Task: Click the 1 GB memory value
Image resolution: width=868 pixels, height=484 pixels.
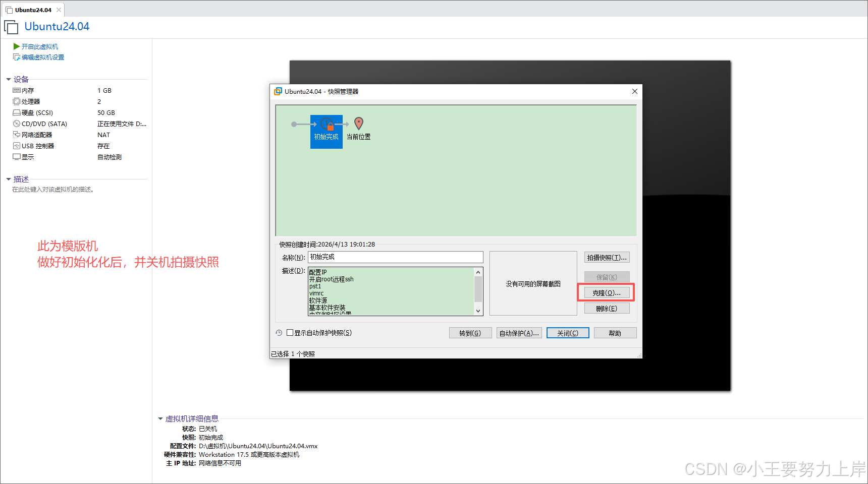Action: (x=104, y=91)
